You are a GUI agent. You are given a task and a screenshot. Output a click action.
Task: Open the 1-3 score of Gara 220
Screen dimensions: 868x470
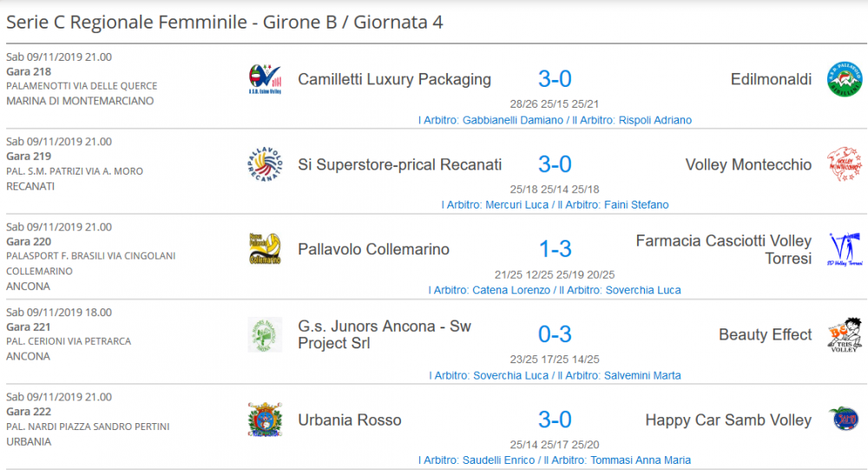[x=555, y=249]
